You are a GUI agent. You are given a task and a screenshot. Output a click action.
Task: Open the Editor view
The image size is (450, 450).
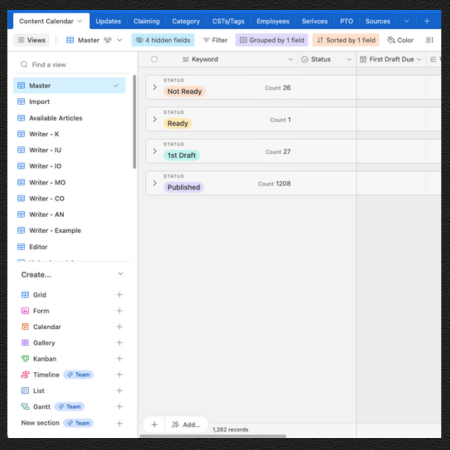[69, 247]
